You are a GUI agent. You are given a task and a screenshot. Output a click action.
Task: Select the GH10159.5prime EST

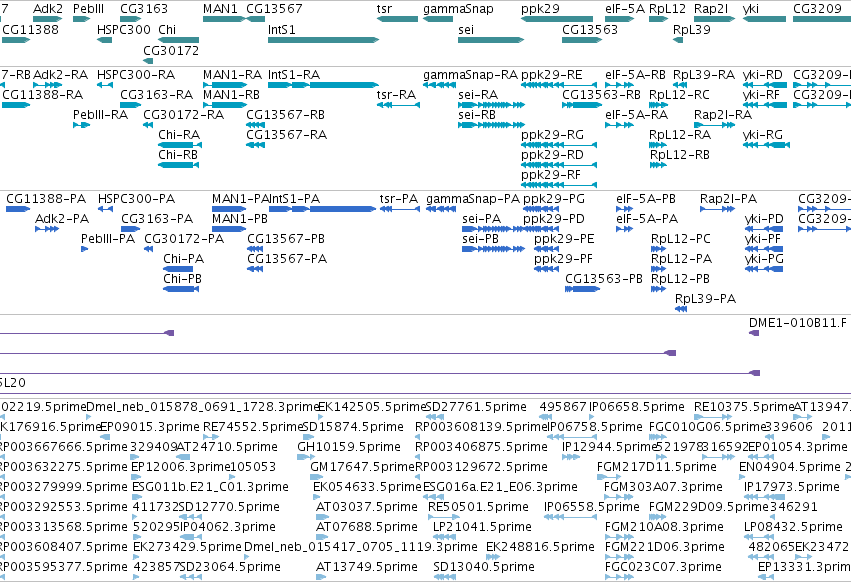click(x=305, y=457)
